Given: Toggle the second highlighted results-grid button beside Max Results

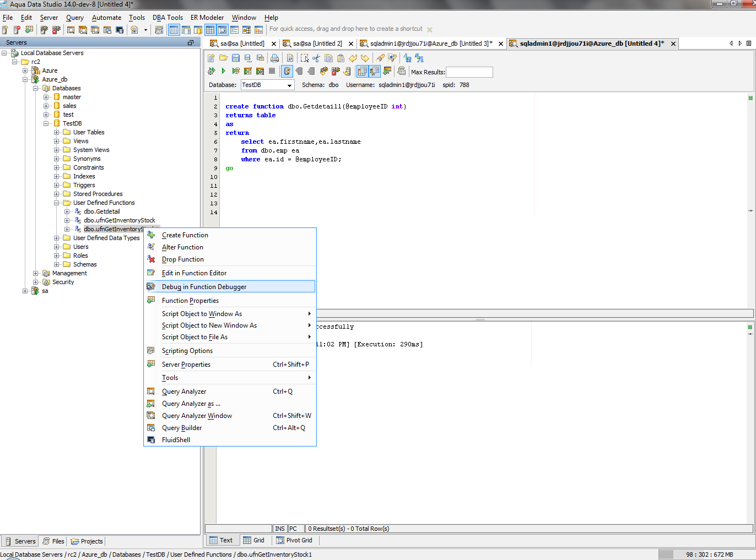Looking at the screenshot, I should [x=375, y=71].
